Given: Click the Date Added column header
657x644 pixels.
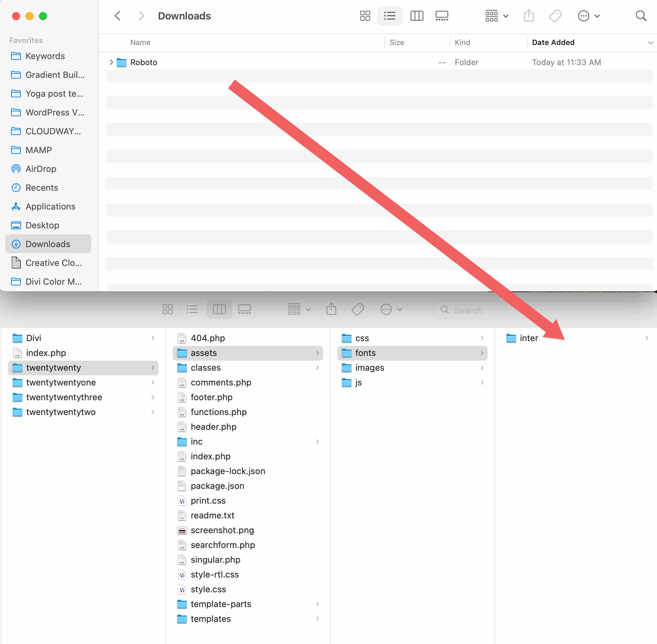Looking at the screenshot, I should click(554, 42).
